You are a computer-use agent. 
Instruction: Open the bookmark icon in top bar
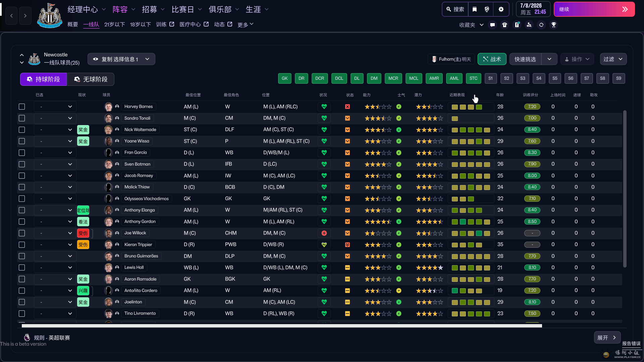point(474,9)
